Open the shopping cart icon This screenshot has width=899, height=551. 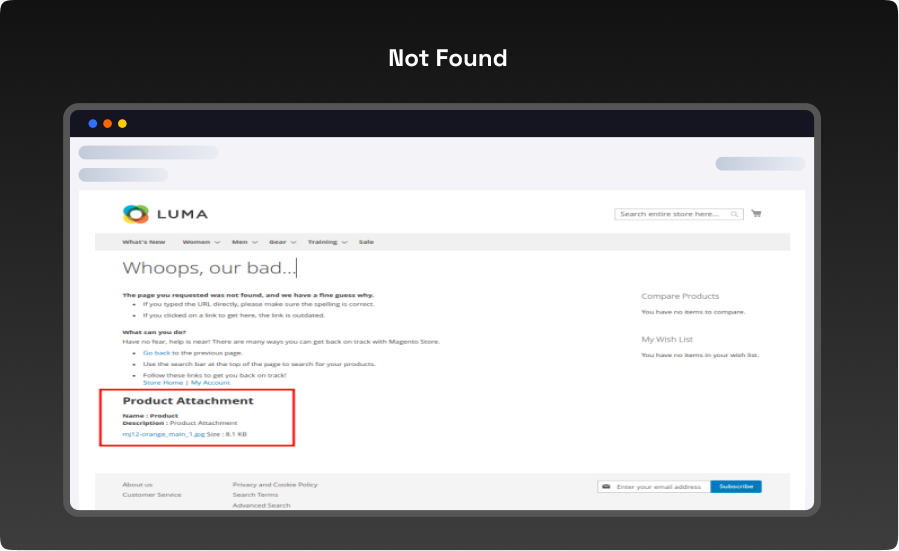756,214
